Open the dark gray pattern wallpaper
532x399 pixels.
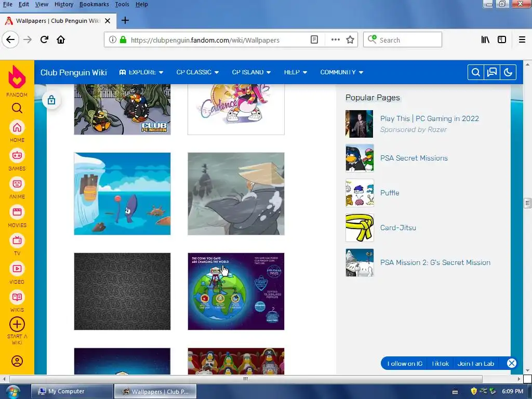tap(122, 291)
